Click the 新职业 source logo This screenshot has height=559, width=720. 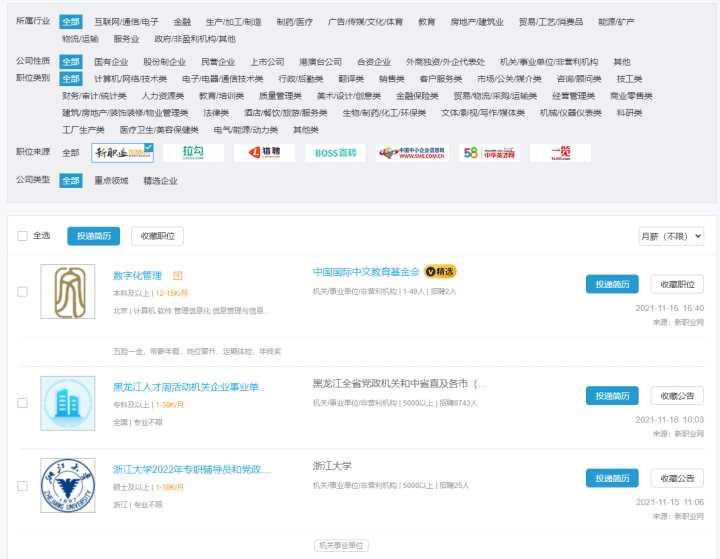coord(122,152)
